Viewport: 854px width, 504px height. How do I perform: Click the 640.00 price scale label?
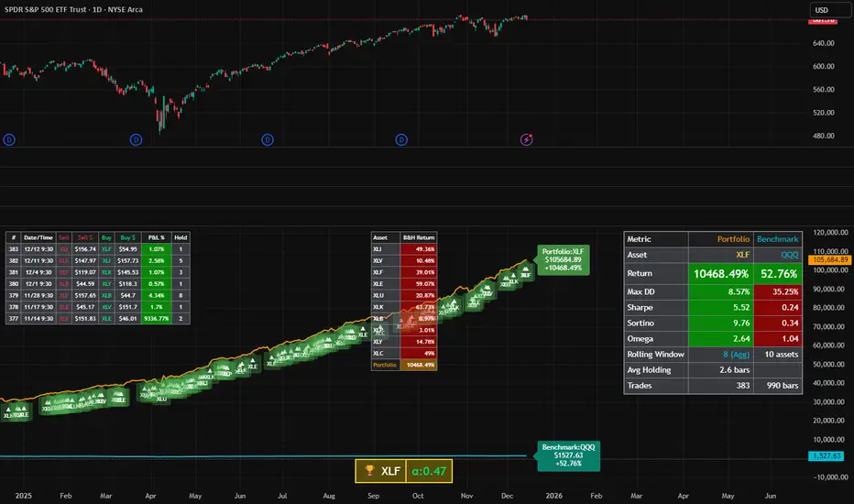pyautogui.click(x=823, y=43)
